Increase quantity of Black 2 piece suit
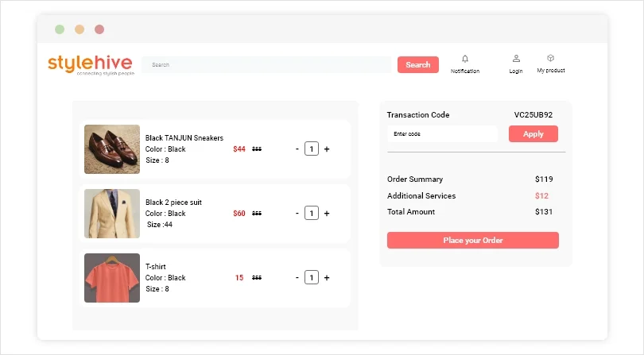644x355 pixels. (327, 214)
